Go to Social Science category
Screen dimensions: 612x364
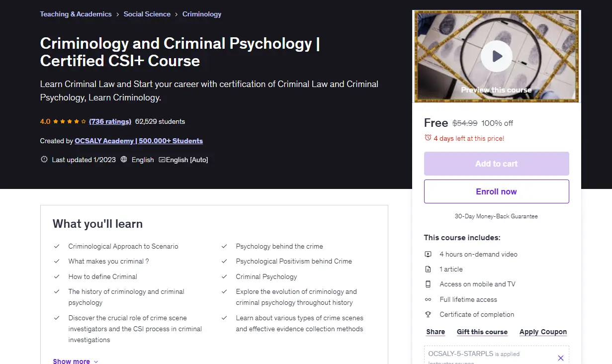pyautogui.click(x=147, y=14)
